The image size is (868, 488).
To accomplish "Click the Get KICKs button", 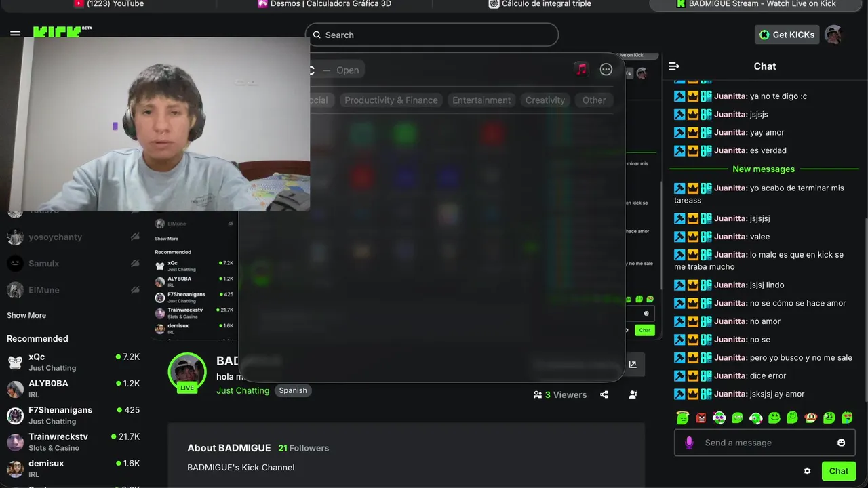I will (787, 35).
